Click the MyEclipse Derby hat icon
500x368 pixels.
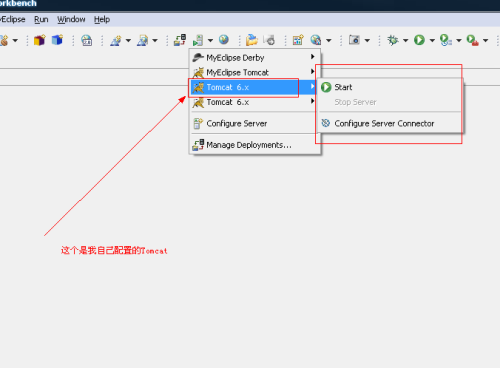[x=198, y=57]
